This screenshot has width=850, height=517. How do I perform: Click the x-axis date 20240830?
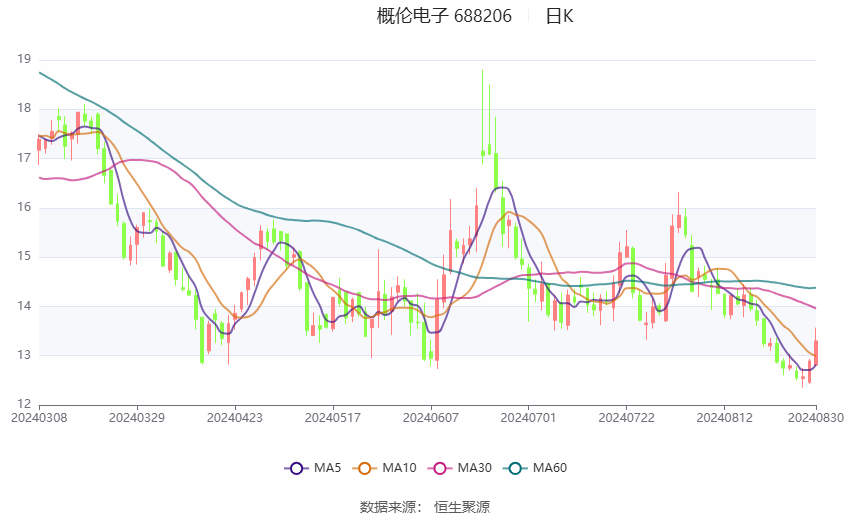click(816, 418)
